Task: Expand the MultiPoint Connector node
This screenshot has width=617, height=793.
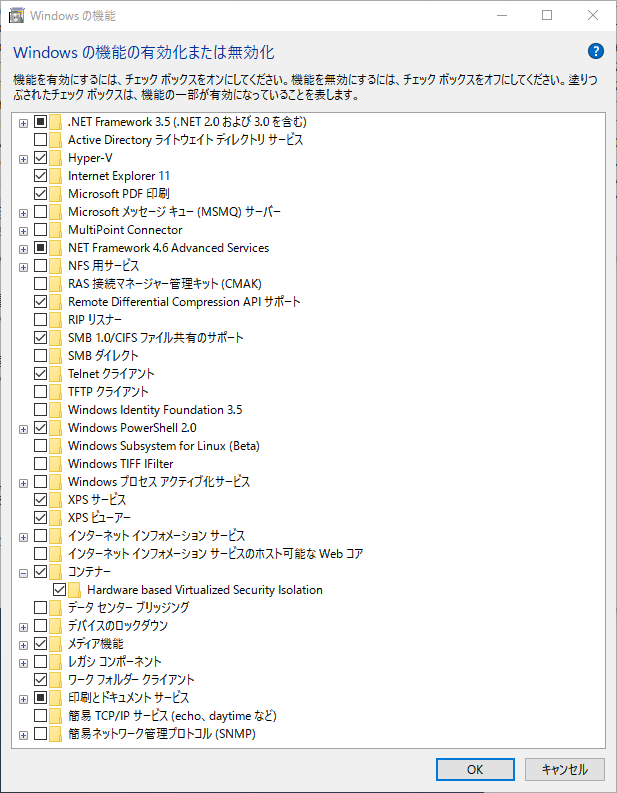Action: 23,232
